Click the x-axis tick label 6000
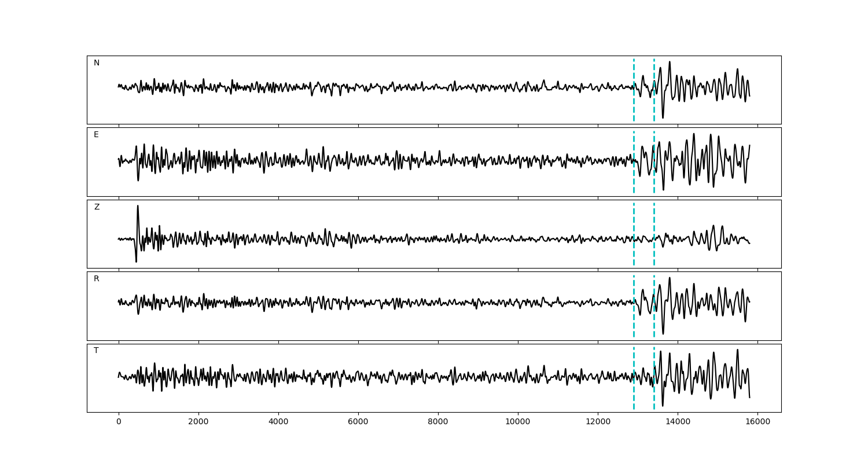Image resolution: width=868 pixels, height=463 pixels. click(x=358, y=422)
